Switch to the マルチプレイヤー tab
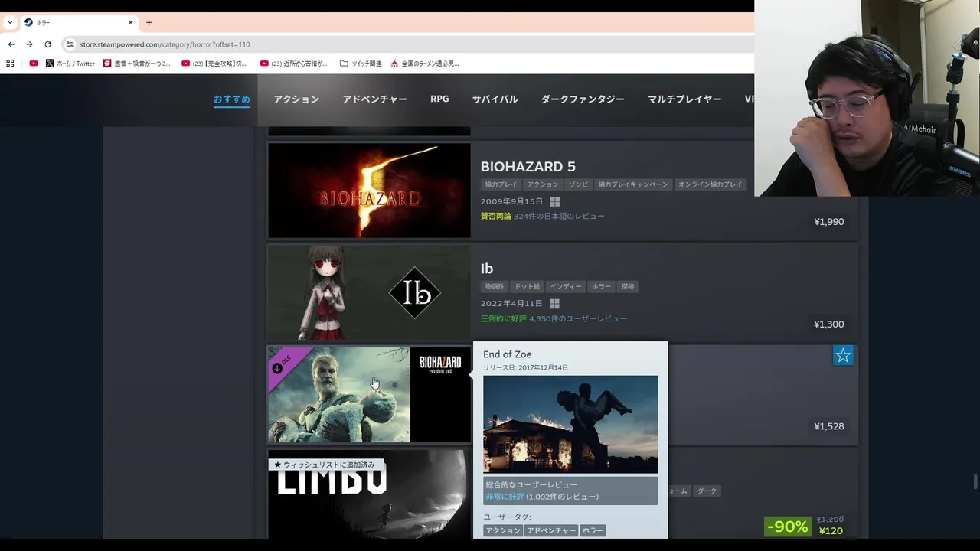 [684, 99]
